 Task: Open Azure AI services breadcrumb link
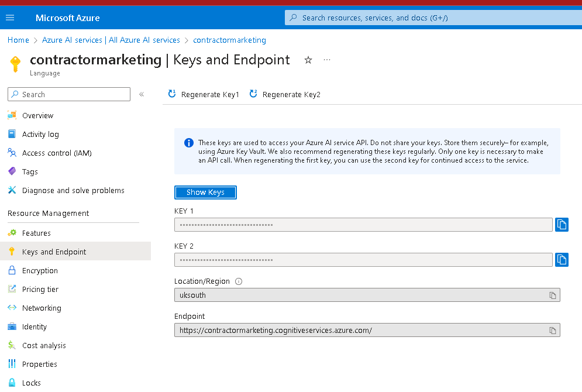pyautogui.click(x=111, y=40)
